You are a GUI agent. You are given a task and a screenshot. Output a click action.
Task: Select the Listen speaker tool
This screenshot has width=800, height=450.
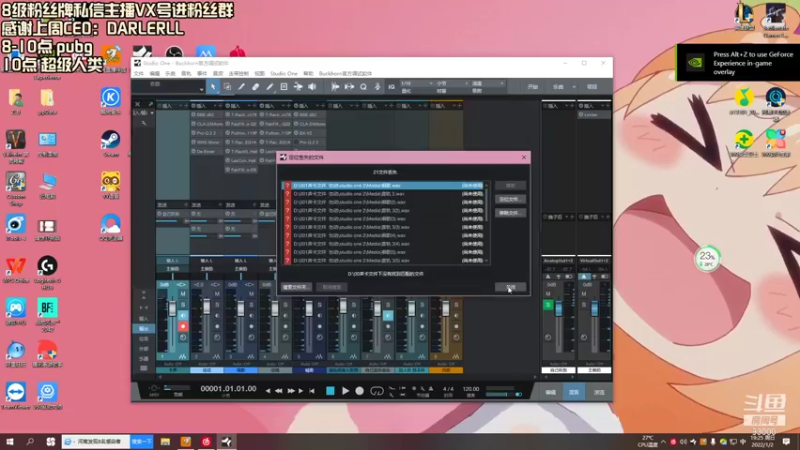pos(312,87)
